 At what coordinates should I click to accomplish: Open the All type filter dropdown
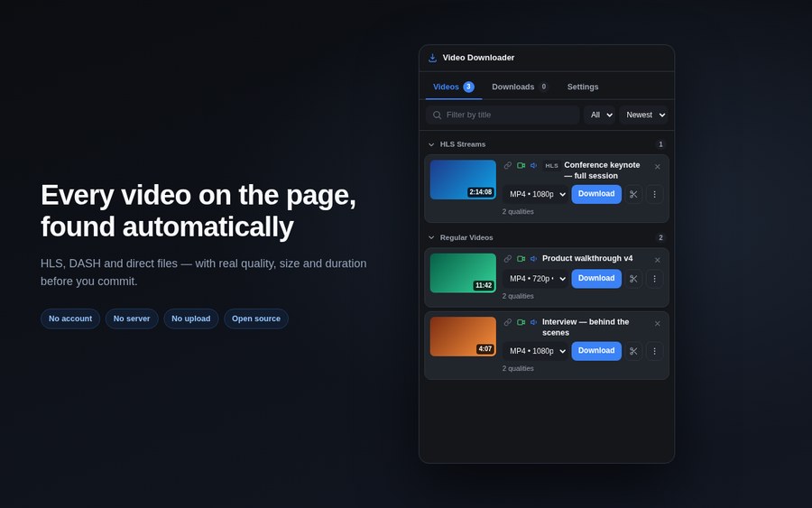tap(600, 115)
